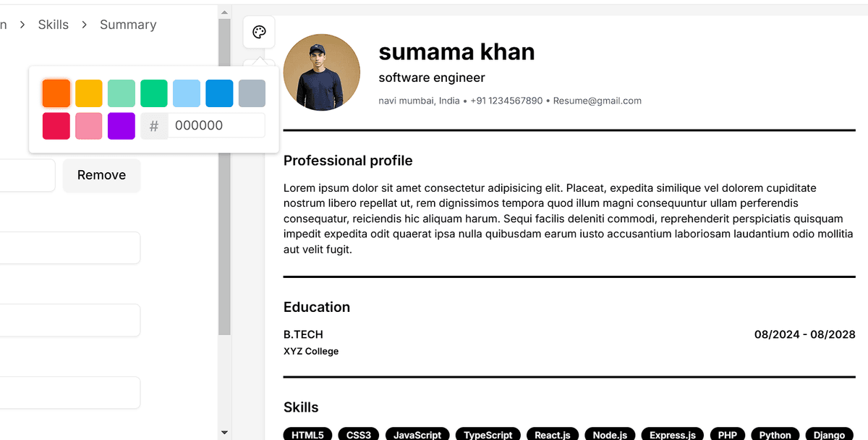Viewport: 868px width, 440px height.
Task: Choose the bright blue color swatch
Action: point(219,93)
